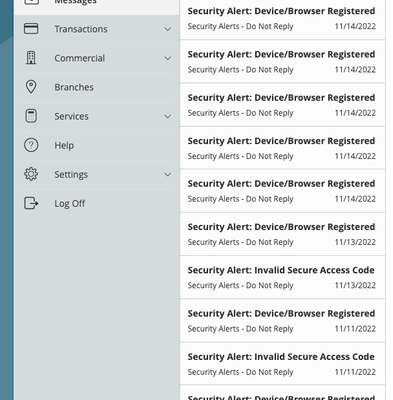Click the Help question mark icon
The width and height of the screenshot is (393, 400).
point(31,145)
